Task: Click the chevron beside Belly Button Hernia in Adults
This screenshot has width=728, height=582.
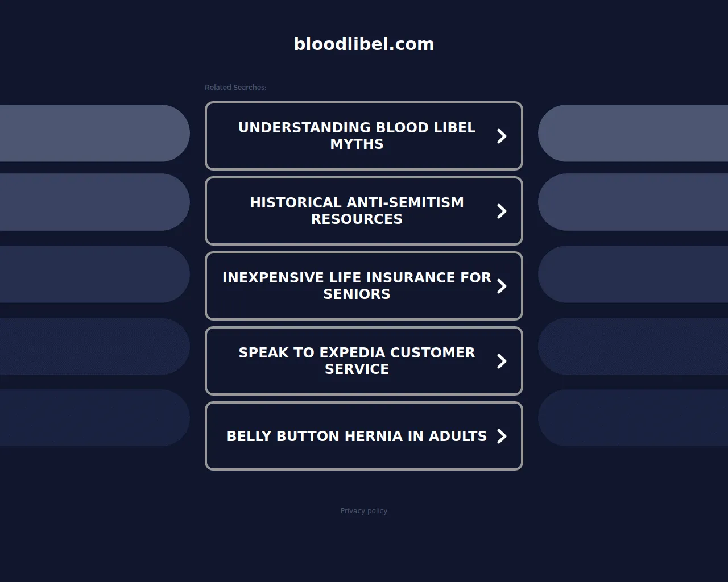Action: (x=502, y=436)
